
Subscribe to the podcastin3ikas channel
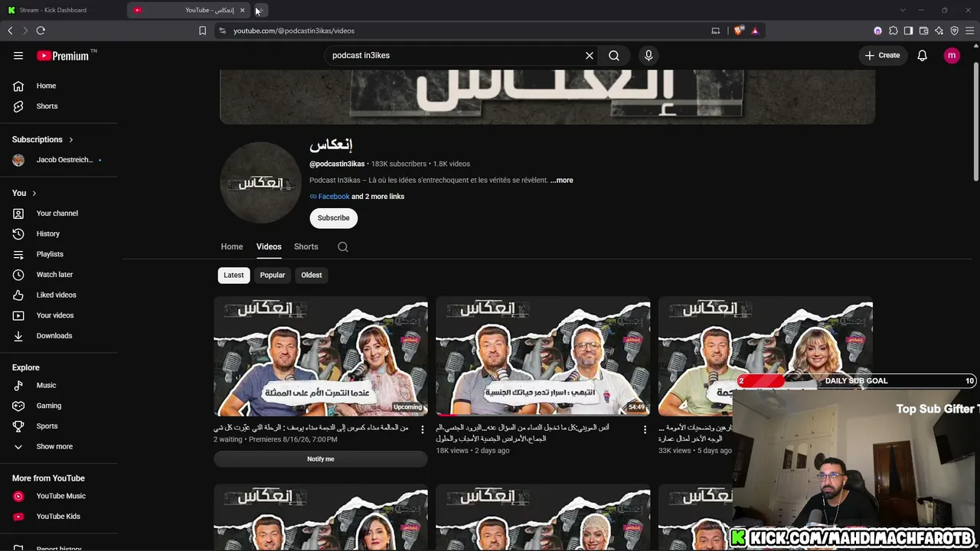click(x=334, y=218)
